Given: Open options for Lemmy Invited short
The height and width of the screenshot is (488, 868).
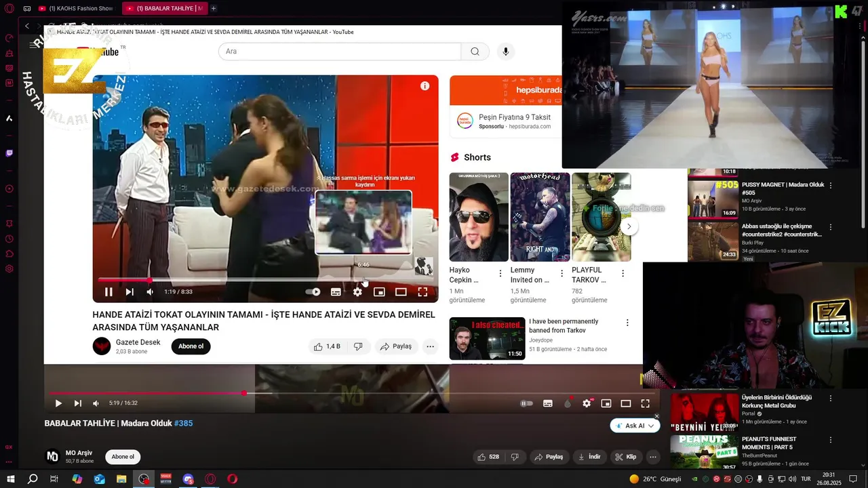Looking at the screenshot, I should pyautogui.click(x=561, y=274).
